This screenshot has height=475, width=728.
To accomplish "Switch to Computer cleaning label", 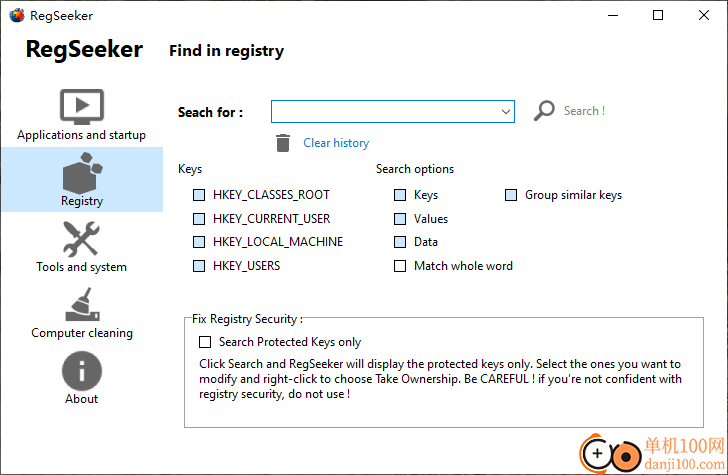I will pos(82,333).
